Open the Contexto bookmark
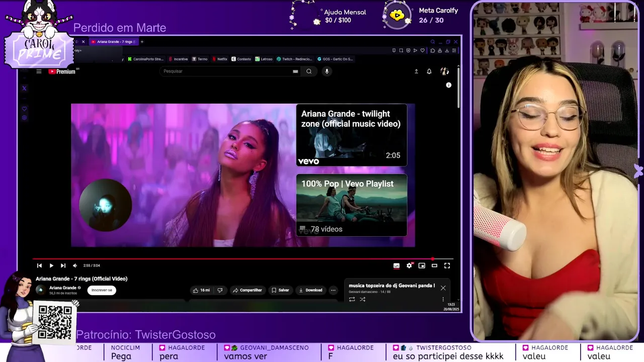 pyautogui.click(x=241, y=59)
